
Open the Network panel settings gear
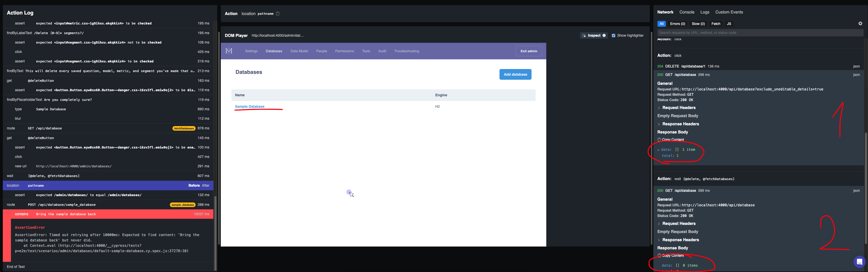860,24
